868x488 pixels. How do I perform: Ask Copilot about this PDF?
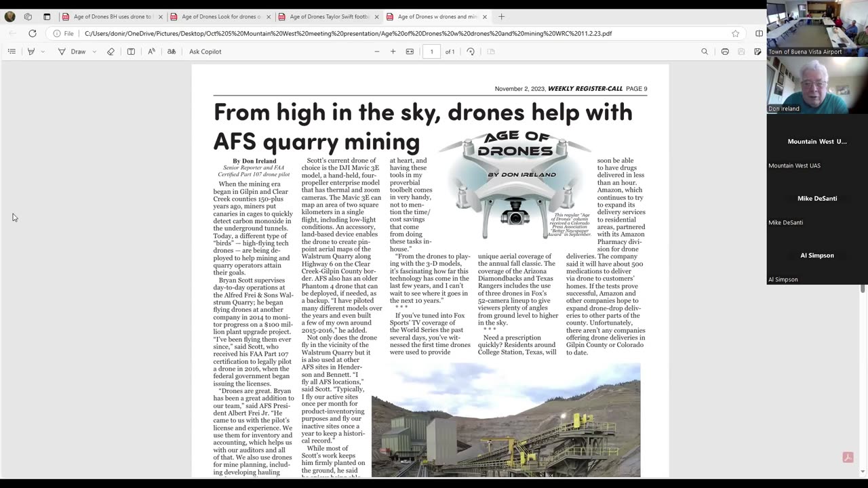(205, 52)
